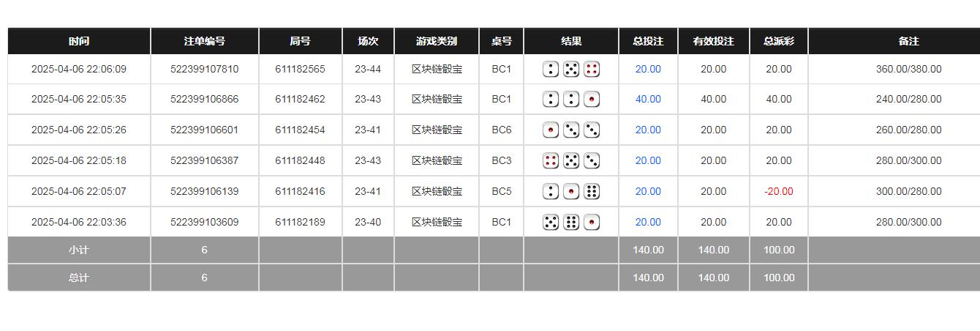This screenshot has height=331, width=980.
Task: Open the blue 20.00 bet link in the BC6 row
Action: [x=648, y=130]
